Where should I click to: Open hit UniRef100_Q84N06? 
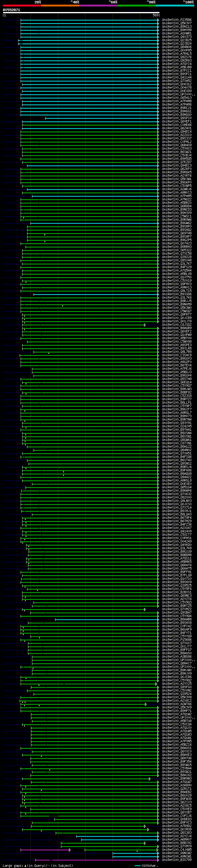(176, 47)
